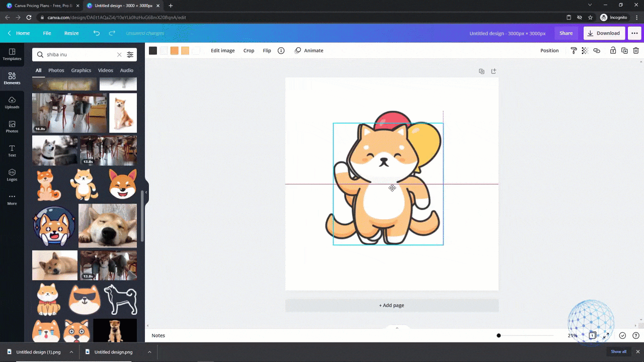Open the search filter options icon

point(130,55)
